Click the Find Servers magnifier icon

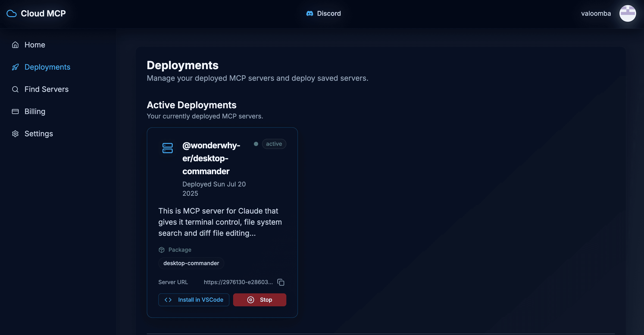click(x=15, y=89)
